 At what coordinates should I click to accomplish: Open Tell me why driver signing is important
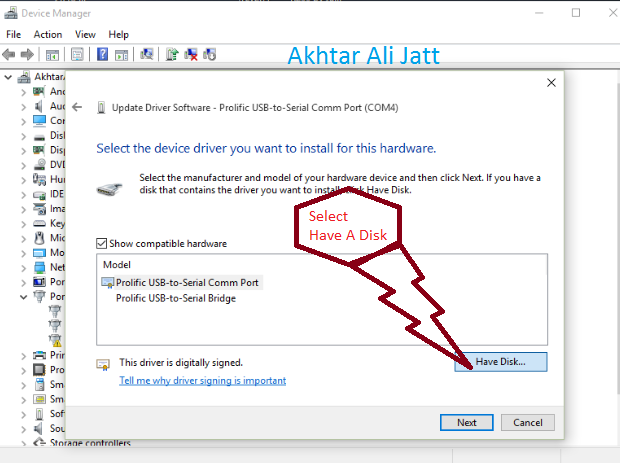[202, 381]
